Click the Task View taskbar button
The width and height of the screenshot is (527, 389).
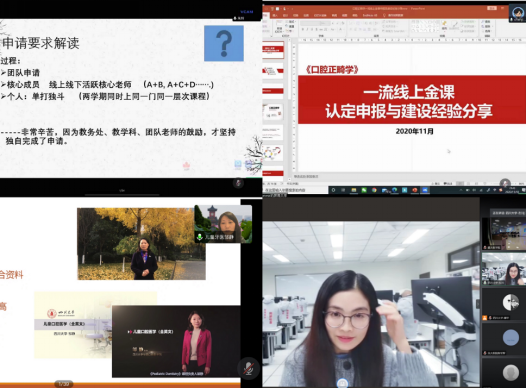tap(343, 190)
